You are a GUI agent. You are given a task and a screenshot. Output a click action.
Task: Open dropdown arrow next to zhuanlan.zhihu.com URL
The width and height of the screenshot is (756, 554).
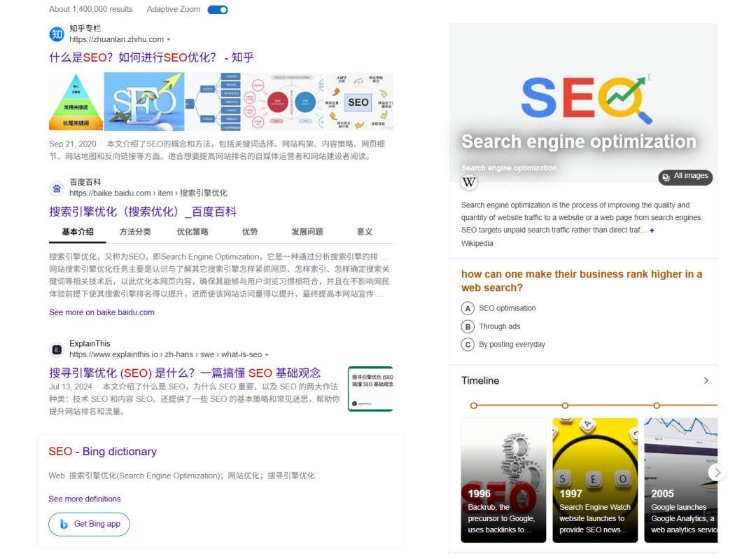click(169, 40)
